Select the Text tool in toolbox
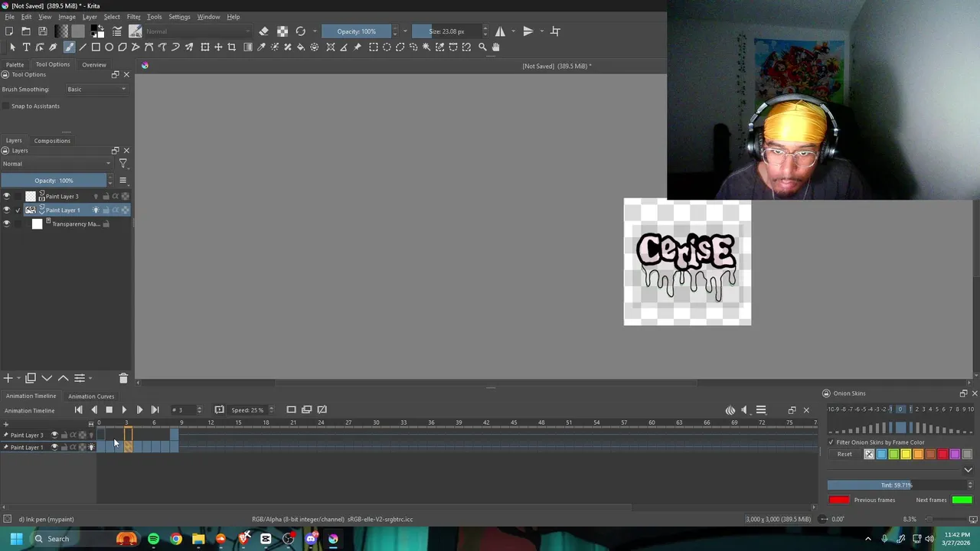The height and width of the screenshot is (551, 980). pos(26,47)
